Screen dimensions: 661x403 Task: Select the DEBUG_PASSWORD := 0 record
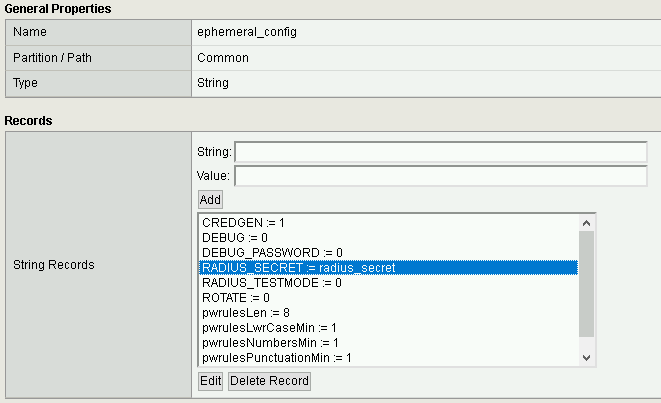click(x=388, y=253)
